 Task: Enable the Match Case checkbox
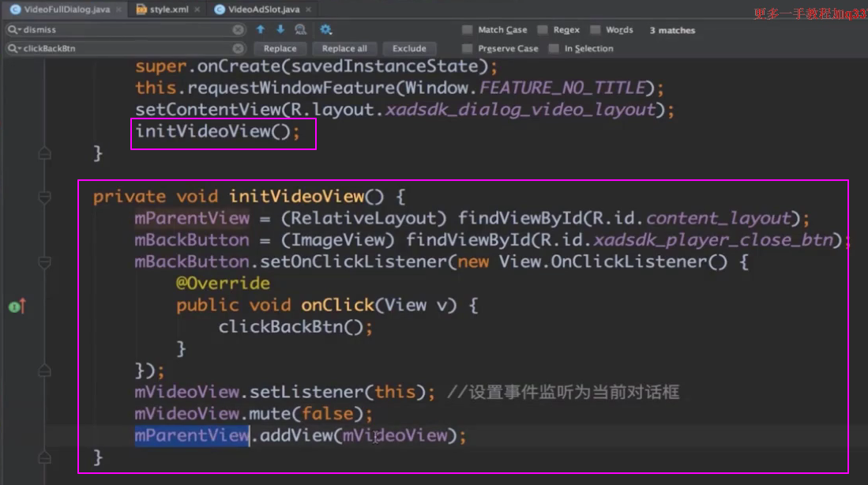tap(468, 30)
